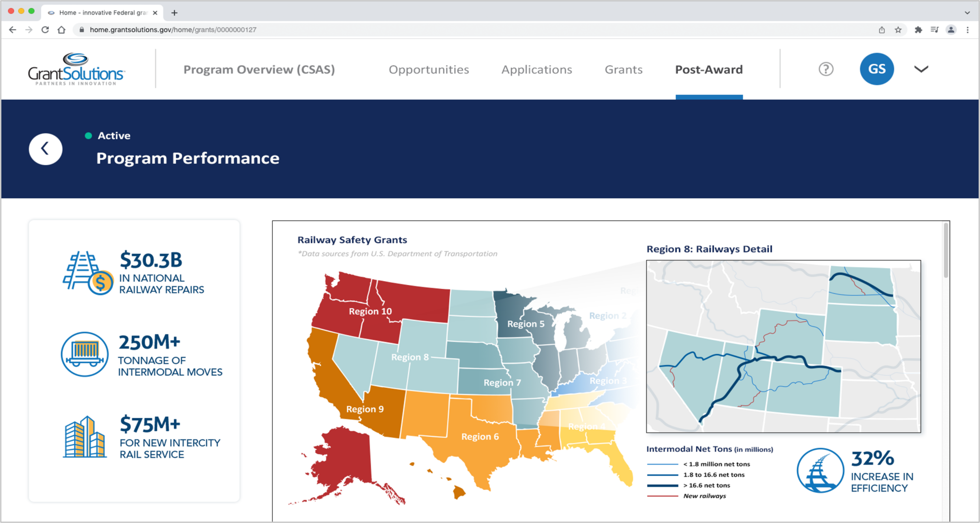
Task: Click the intermodal freight container icon
Action: click(85, 354)
